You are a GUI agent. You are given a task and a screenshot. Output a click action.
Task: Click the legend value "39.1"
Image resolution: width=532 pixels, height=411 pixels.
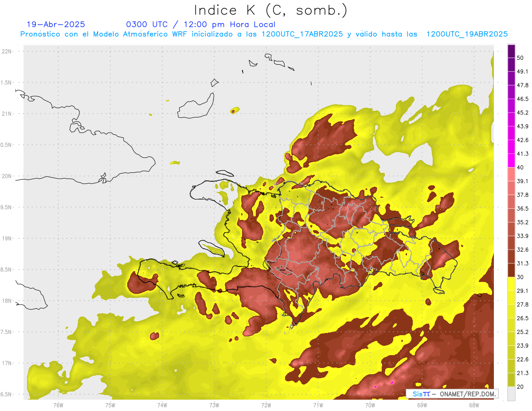point(523,181)
